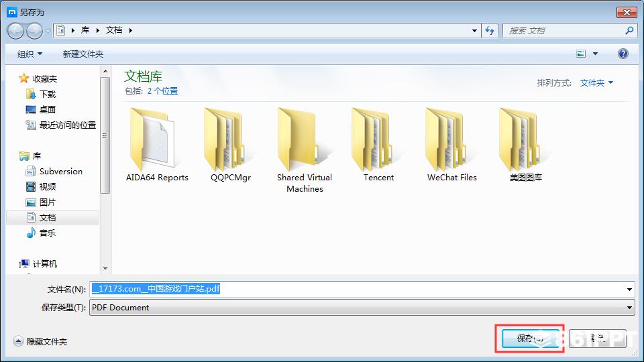Open Subversion library
The width and height of the screenshot is (644, 362).
pos(54,171)
